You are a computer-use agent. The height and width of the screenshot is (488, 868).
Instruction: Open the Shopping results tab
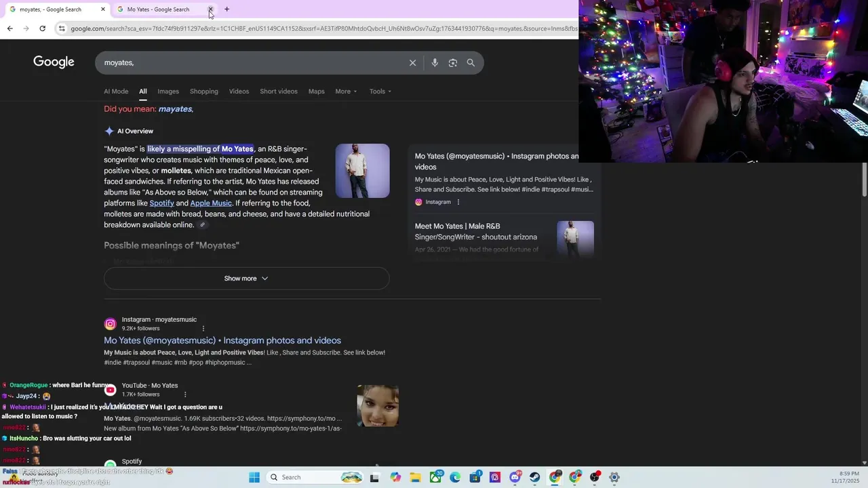[x=204, y=91]
